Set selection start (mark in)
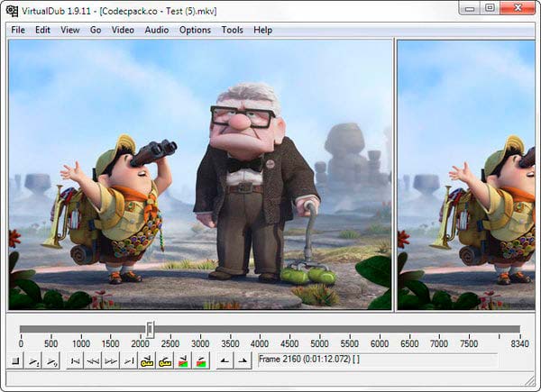This screenshot has height=392, width=541. point(225,361)
